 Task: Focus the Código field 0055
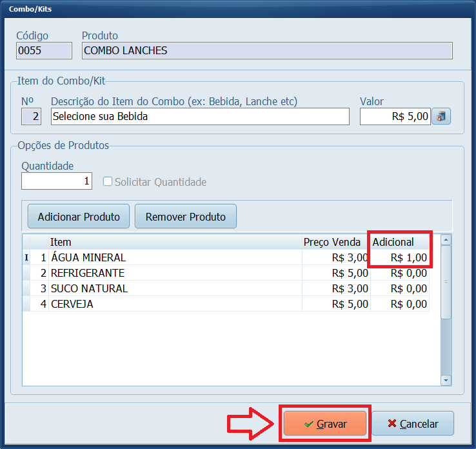point(44,50)
